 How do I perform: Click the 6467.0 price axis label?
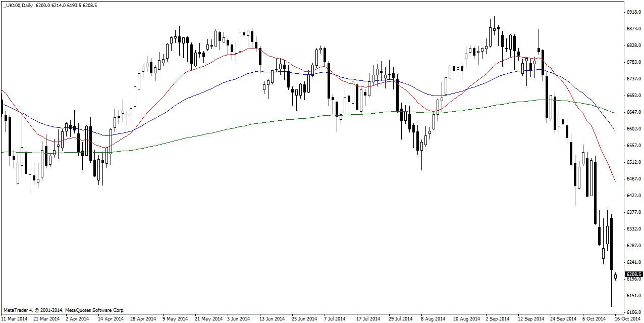pyautogui.click(x=633, y=179)
